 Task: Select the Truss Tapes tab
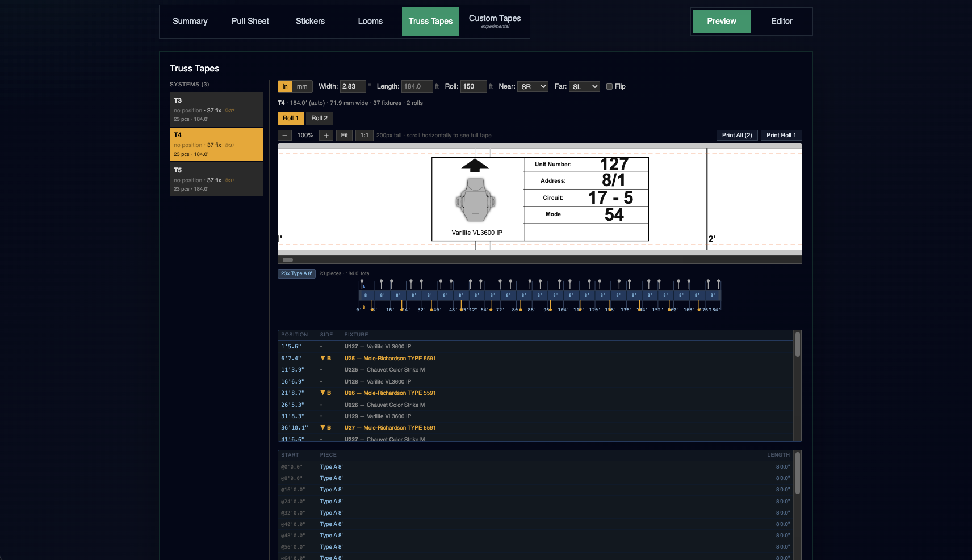430,21
